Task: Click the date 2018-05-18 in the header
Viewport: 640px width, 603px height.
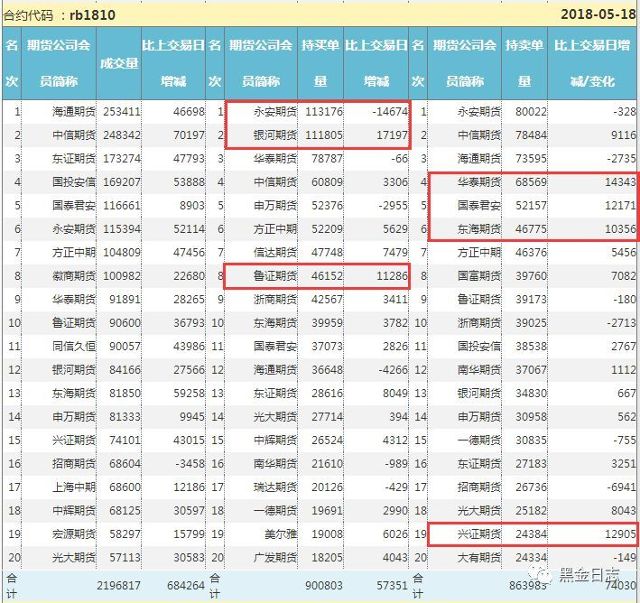Action: (x=598, y=14)
